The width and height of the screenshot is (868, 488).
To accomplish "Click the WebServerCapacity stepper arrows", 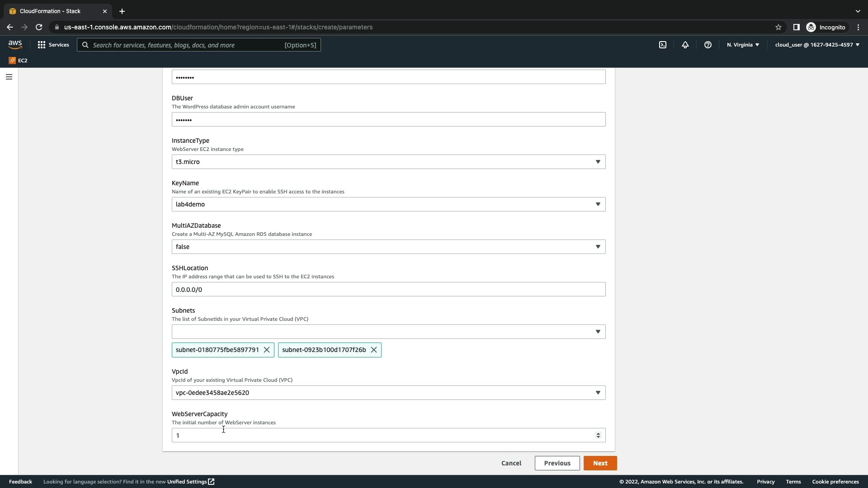I will coord(598,435).
